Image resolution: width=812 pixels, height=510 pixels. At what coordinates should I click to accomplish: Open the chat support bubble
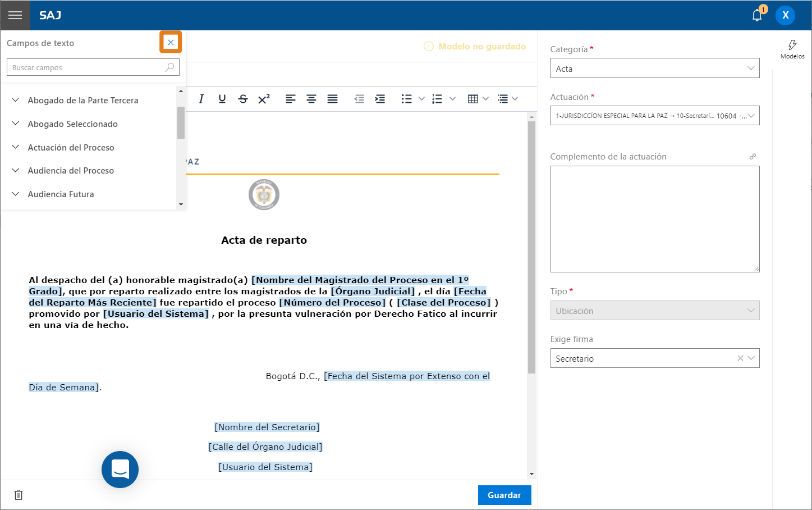pyautogui.click(x=120, y=470)
